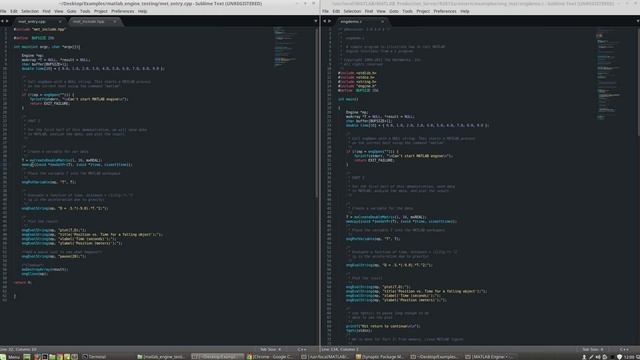
Task: Open C++ syntax selector in left status bar
Action: [302, 350]
